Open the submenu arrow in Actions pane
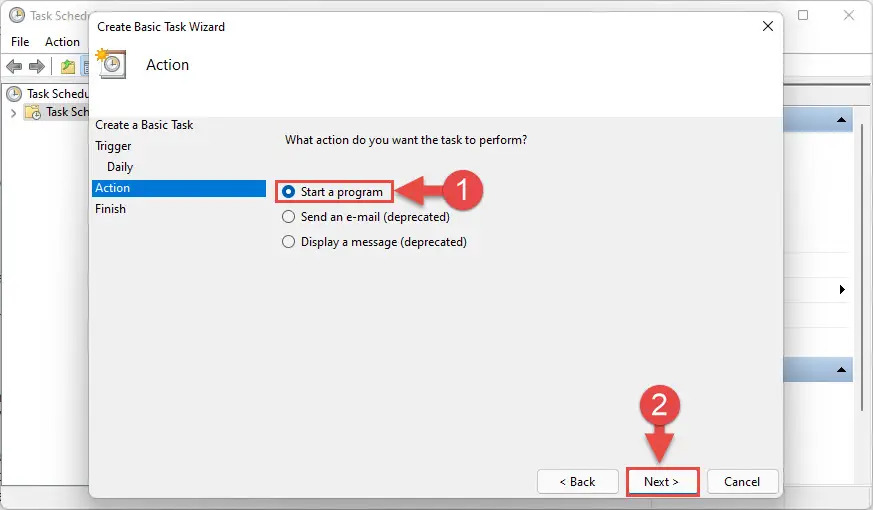 point(842,290)
